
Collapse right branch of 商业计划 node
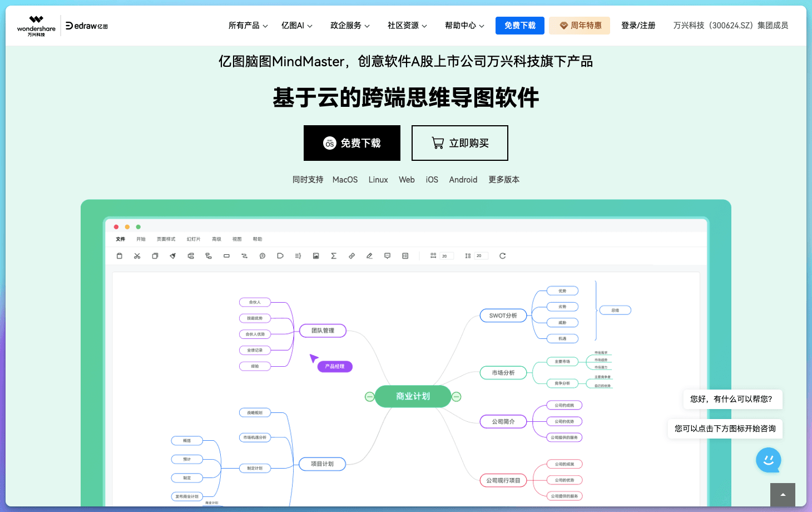(457, 397)
